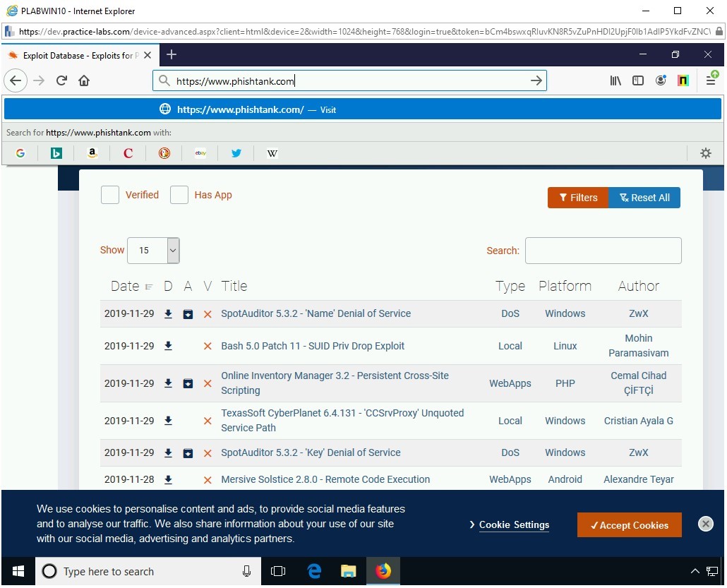The width and height of the screenshot is (727, 588).
Task: Click the Filters button
Action: tap(577, 198)
